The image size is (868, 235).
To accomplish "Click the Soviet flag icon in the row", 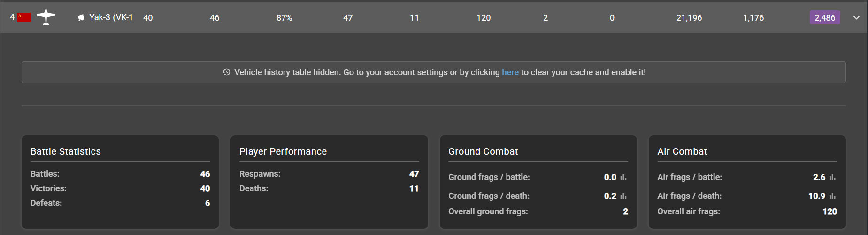I will (24, 18).
